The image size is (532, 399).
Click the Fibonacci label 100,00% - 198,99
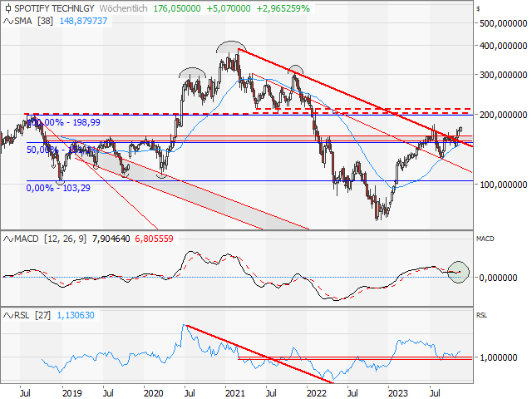click(64, 122)
